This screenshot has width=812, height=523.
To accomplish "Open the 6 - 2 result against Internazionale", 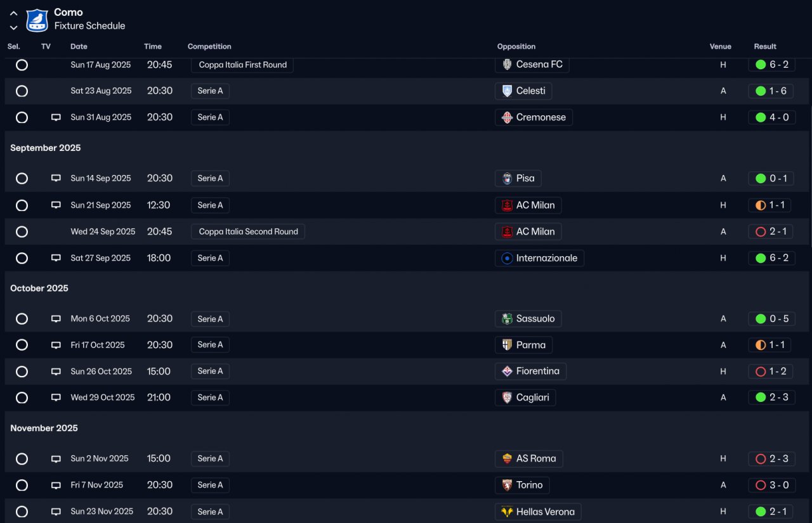I will 771,258.
